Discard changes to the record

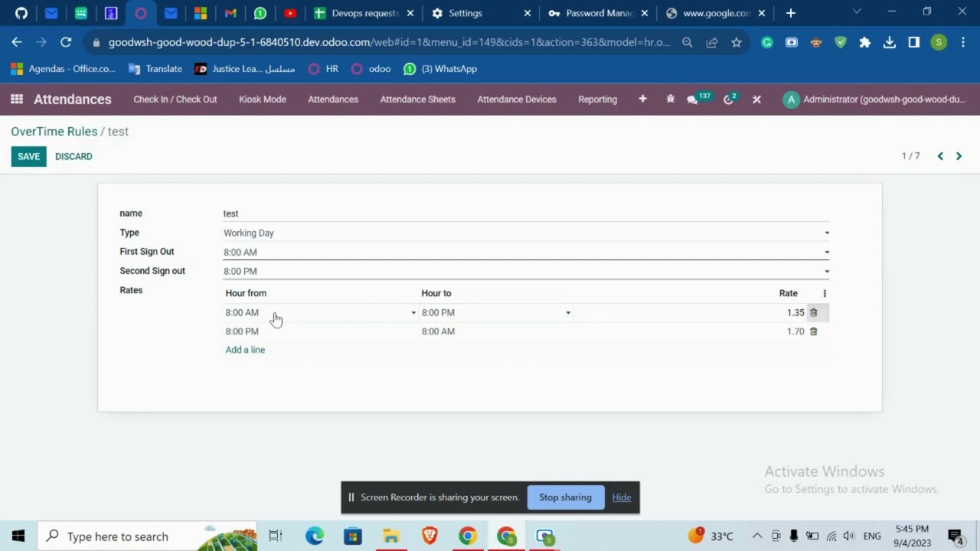73,156
